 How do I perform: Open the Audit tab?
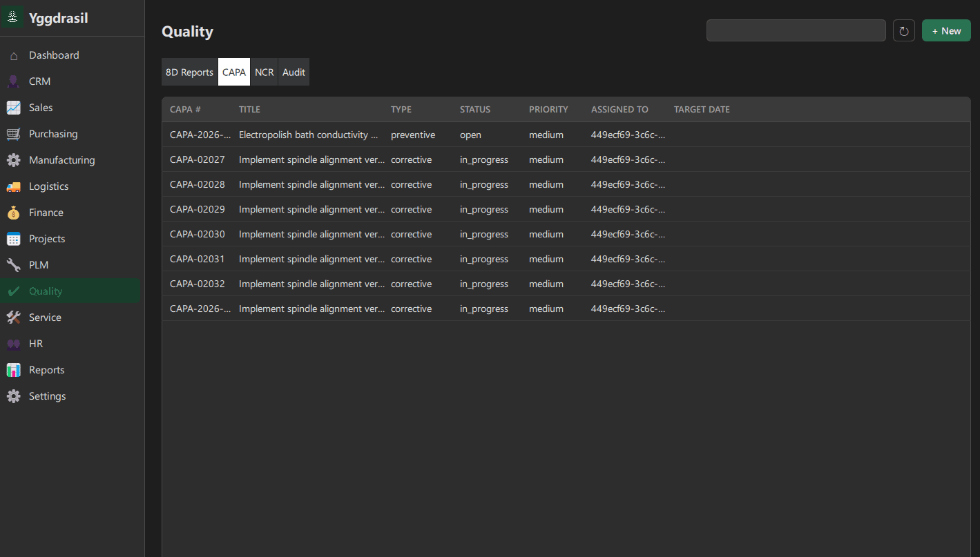[x=294, y=72]
